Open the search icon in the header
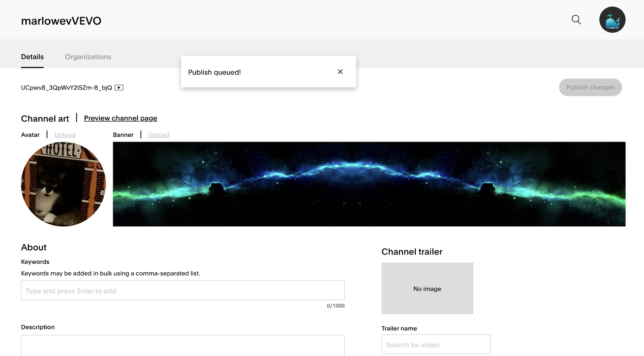This screenshot has width=644, height=356. pos(576,19)
